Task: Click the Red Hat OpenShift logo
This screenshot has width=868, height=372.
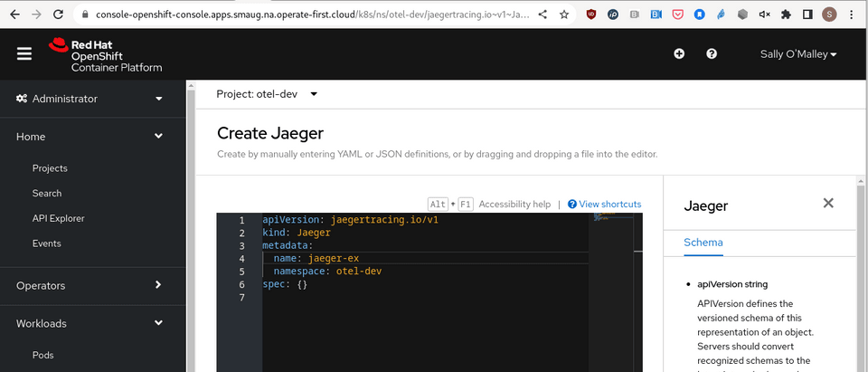Action: (x=106, y=55)
